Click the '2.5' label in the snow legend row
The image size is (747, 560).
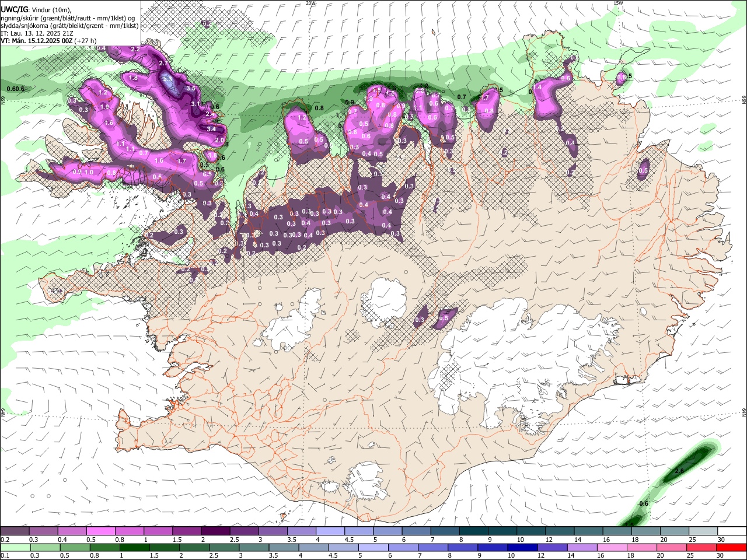[x=234, y=540]
